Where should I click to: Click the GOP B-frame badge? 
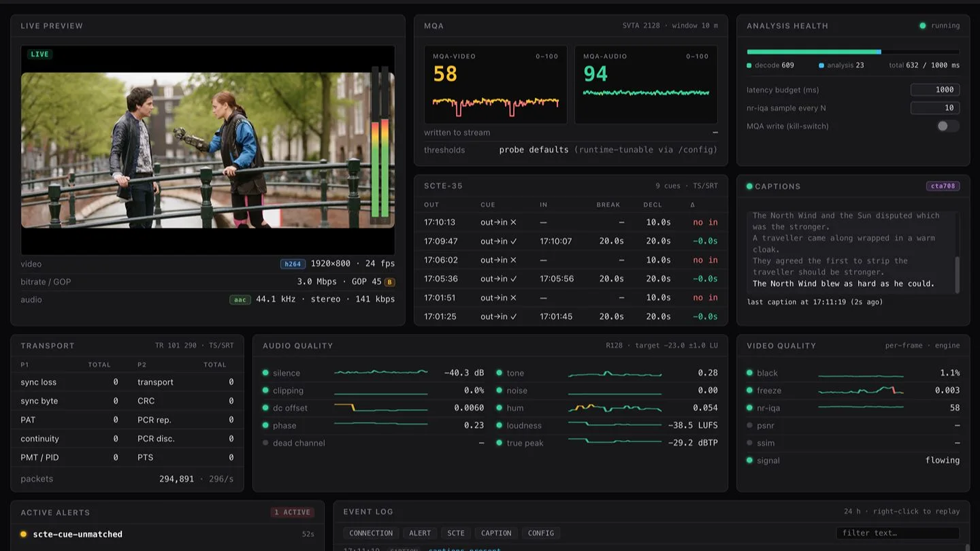click(390, 282)
